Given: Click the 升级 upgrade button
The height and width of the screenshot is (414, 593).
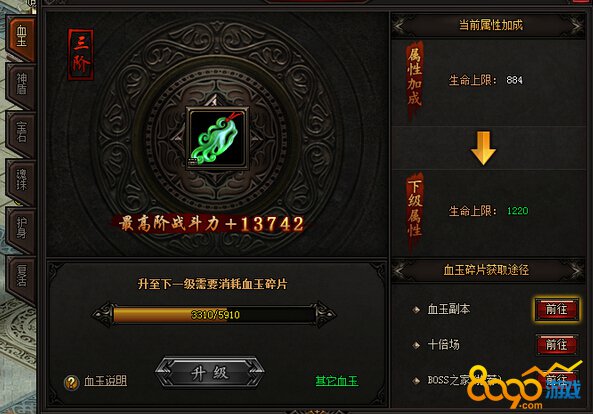Looking at the screenshot, I should 210,373.
